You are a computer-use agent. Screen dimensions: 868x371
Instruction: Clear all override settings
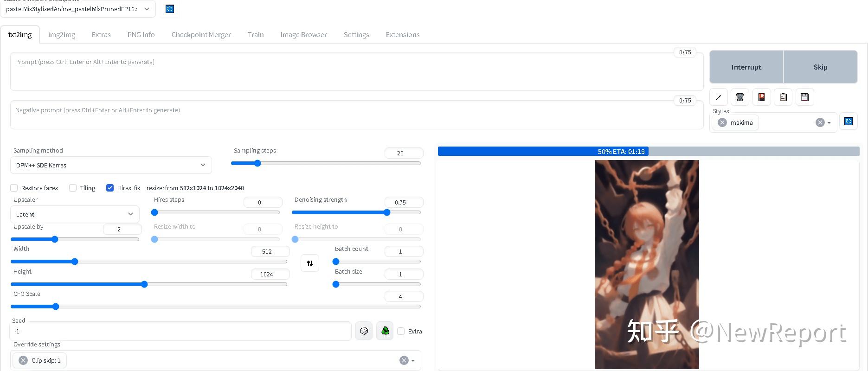(x=404, y=360)
